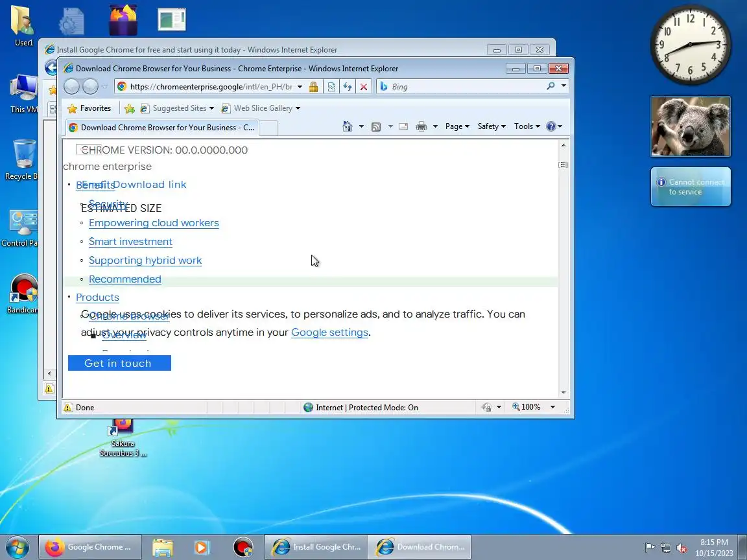This screenshot has height=560, width=747.
Task: Click the Email Download link
Action: (x=134, y=184)
